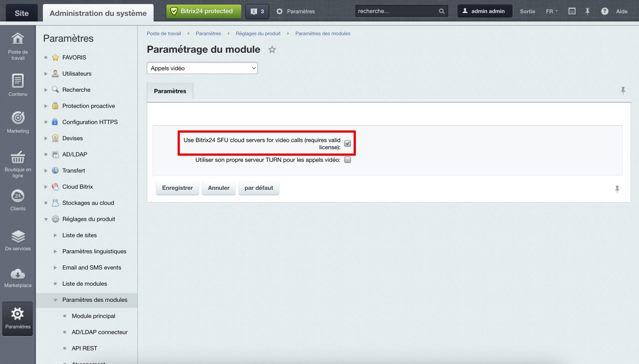This screenshot has height=364, width=639.
Task: Click the admin admin user button
Action: 485,11
